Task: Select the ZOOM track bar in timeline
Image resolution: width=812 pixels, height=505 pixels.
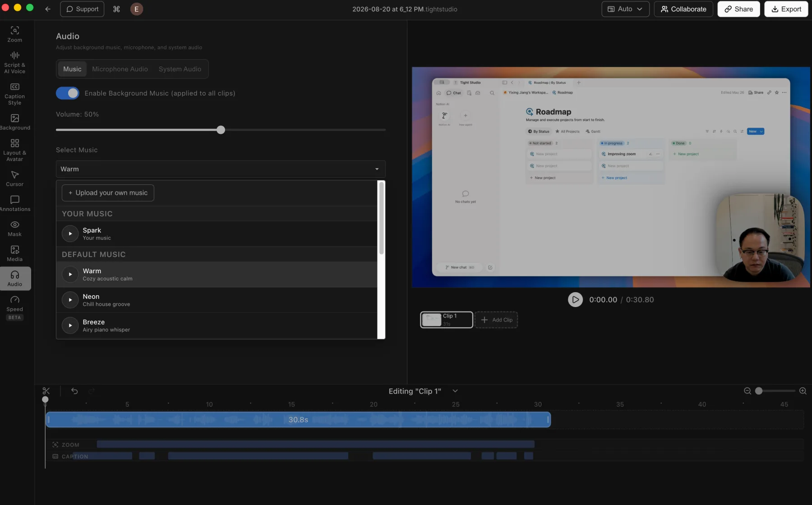Action: pos(316,445)
